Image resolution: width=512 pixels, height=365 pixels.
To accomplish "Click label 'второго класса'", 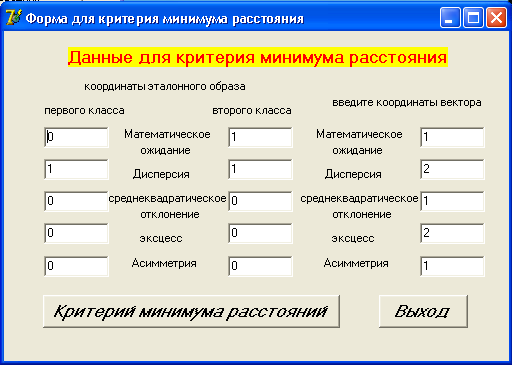I will (x=252, y=111).
